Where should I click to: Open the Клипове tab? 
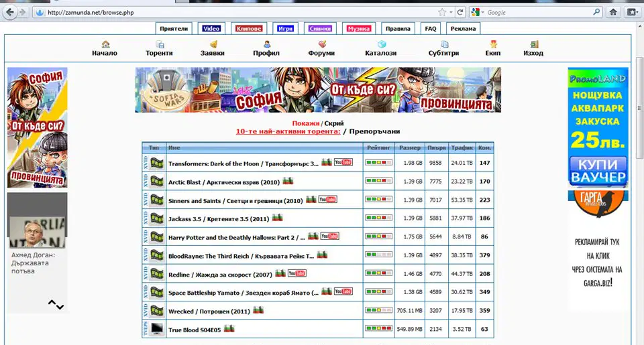[x=248, y=29]
